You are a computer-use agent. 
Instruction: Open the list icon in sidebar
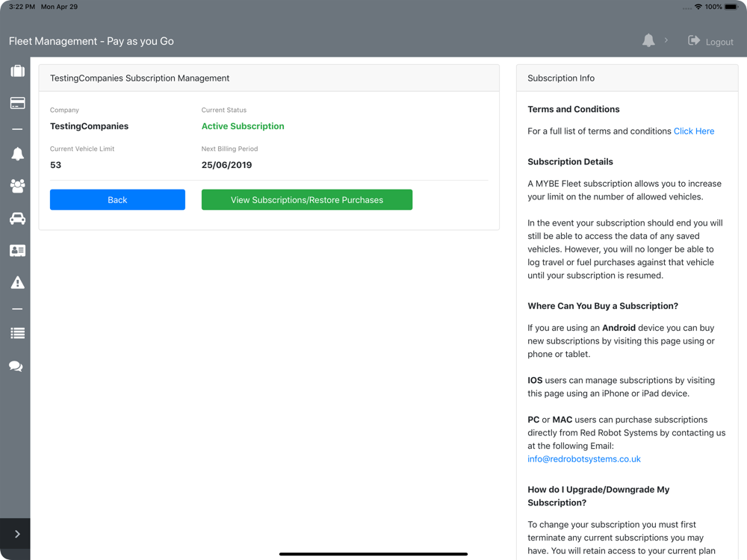pyautogui.click(x=17, y=334)
